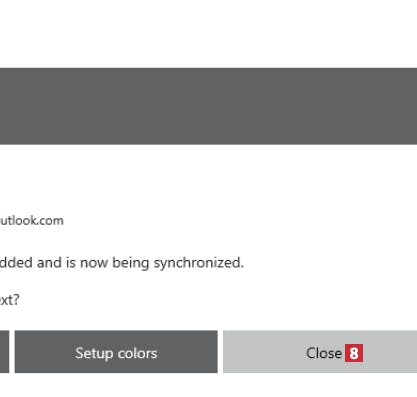This screenshot has width=417, height=397.
Task: Click the word "colors" on the dark button
Action: (137, 353)
